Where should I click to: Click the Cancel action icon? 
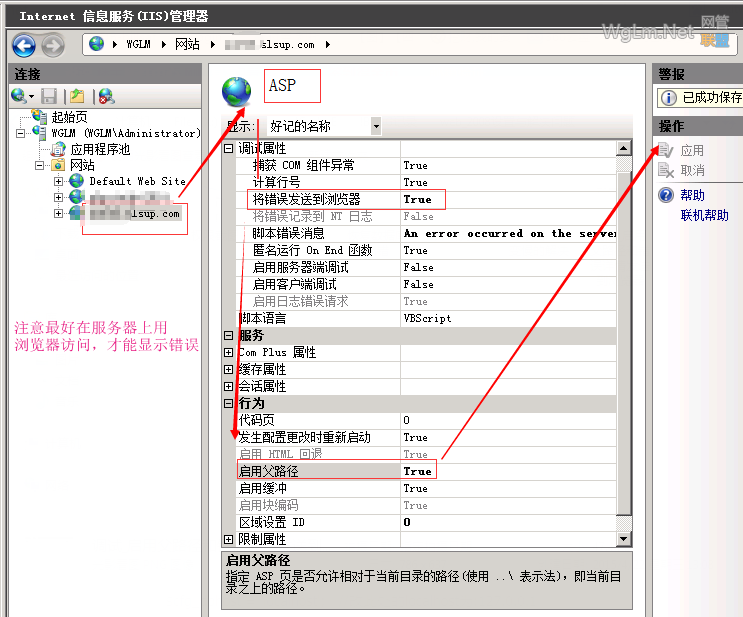coord(666,170)
